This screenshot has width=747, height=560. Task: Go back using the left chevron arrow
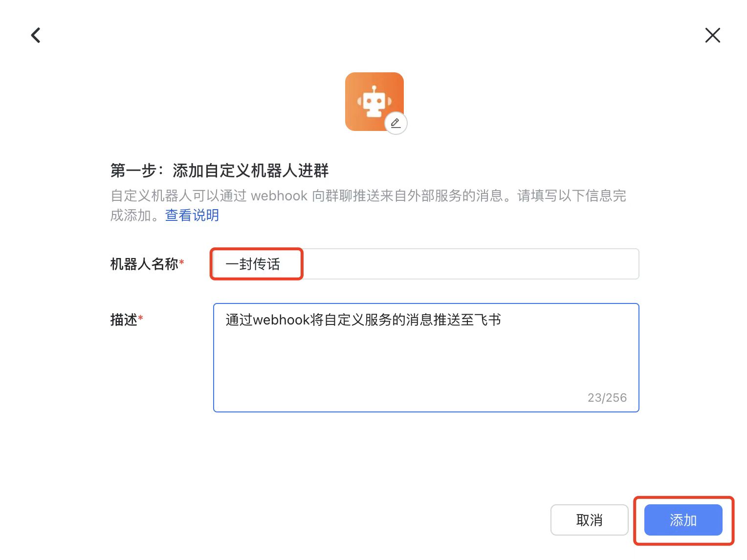36,35
